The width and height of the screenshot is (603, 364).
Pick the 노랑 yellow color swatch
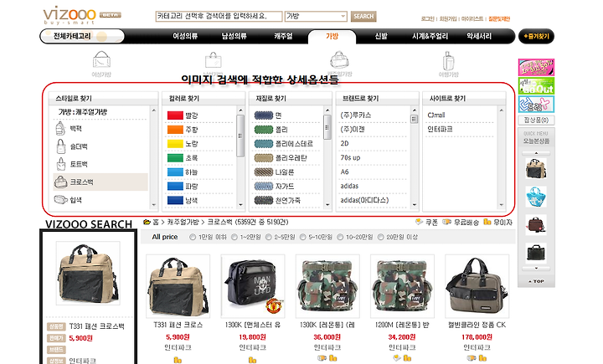pyautogui.click(x=175, y=144)
